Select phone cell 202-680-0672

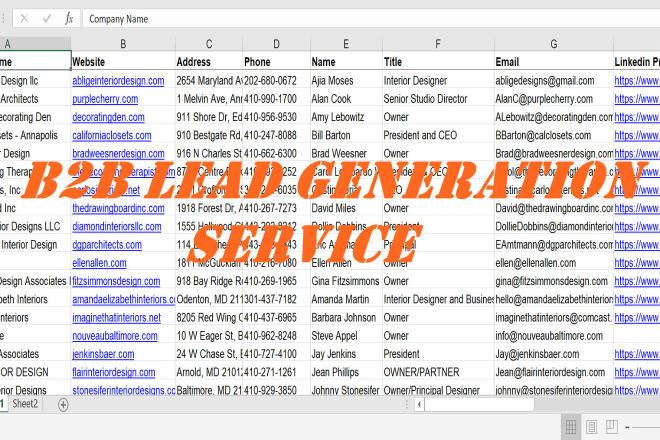tap(276, 80)
